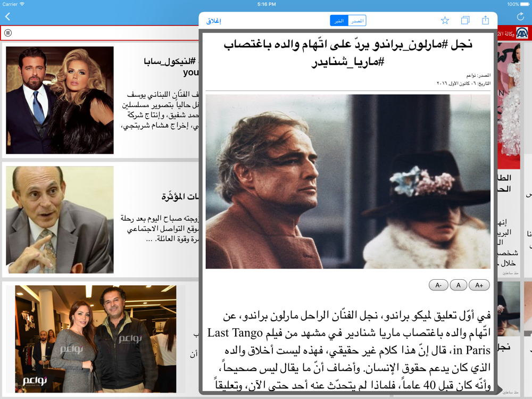Viewport: 532px width, 399px height.
Task: Switch to the الخبر tab
Action: tap(339, 21)
